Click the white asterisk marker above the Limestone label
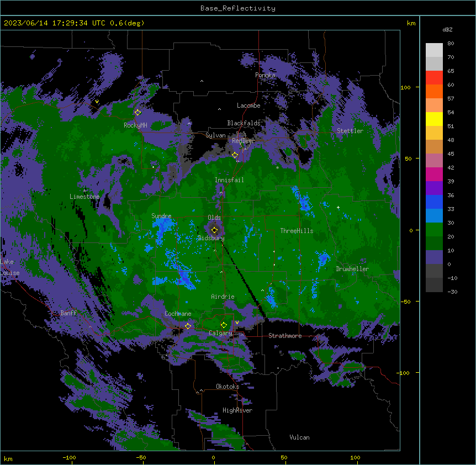The image size is (476, 465). pyautogui.click(x=84, y=191)
